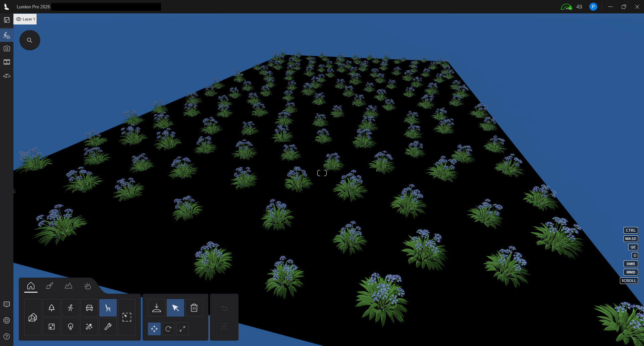The height and width of the screenshot is (346, 644).
Task: Open Photo mode from the left sidebar
Action: [x=7, y=49]
